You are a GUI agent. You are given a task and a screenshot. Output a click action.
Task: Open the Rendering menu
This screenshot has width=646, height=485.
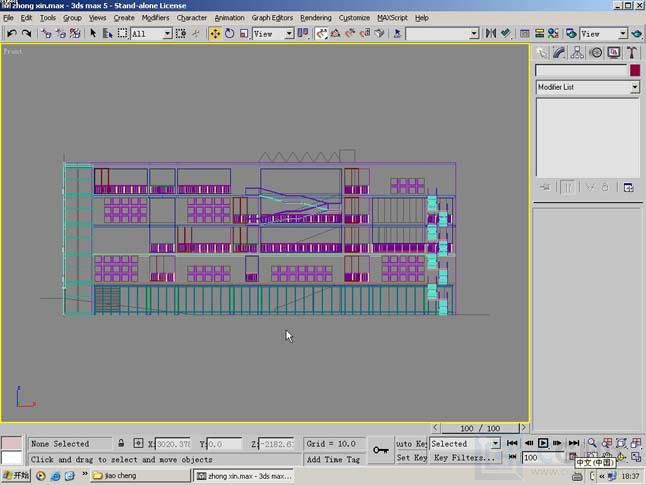[x=316, y=18]
